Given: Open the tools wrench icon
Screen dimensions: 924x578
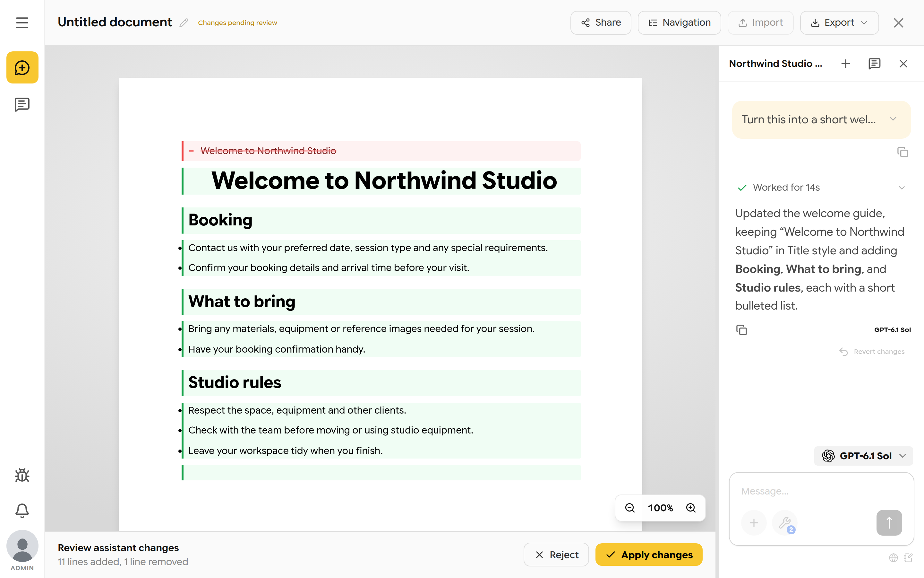Looking at the screenshot, I should tap(785, 522).
